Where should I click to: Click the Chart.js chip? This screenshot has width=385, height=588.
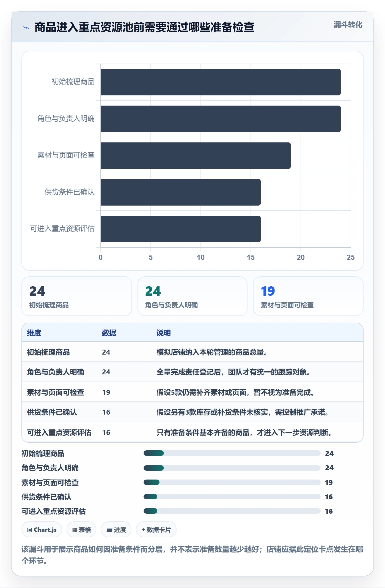click(x=42, y=530)
